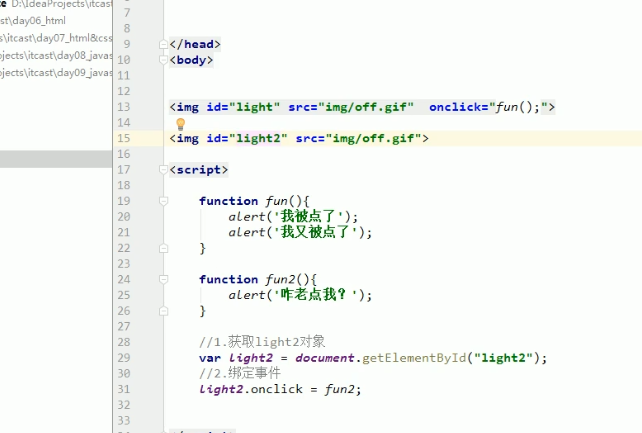Click the function fun2 name declaration
The image size is (642, 433).
coord(280,280)
